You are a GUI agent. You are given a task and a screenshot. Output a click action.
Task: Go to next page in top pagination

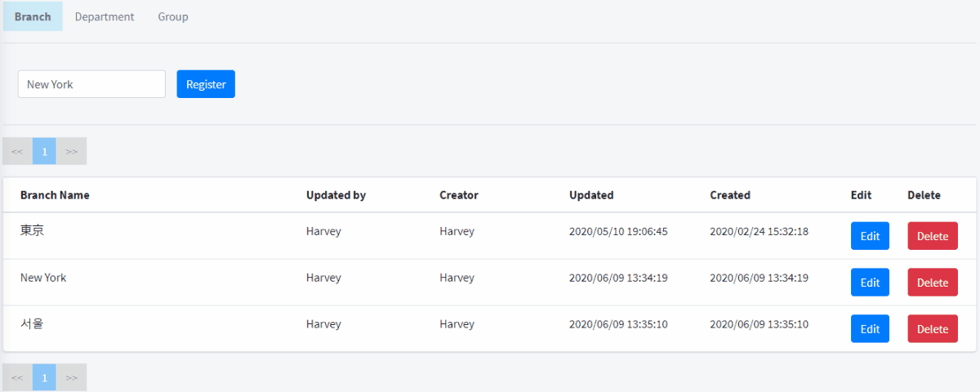[x=72, y=151]
